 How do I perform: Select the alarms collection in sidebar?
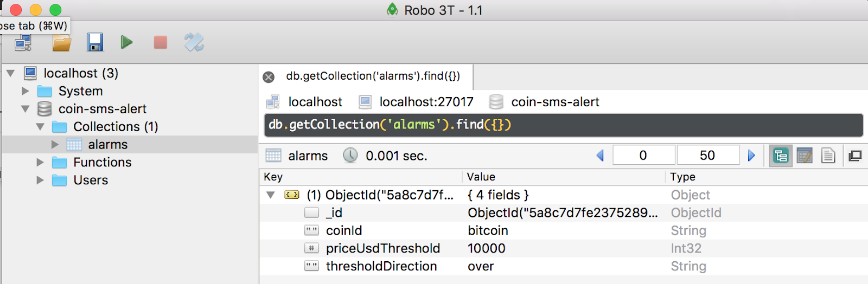coord(107,144)
